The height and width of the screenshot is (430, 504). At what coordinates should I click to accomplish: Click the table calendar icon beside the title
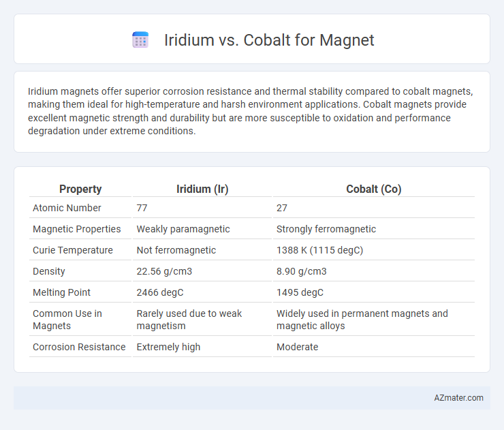(x=140, y=40)
